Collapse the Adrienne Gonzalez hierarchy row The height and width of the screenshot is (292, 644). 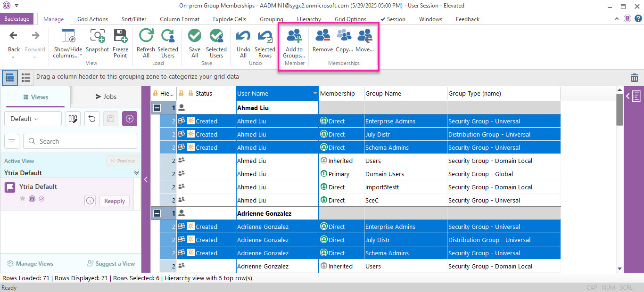(x=157, y=213)
